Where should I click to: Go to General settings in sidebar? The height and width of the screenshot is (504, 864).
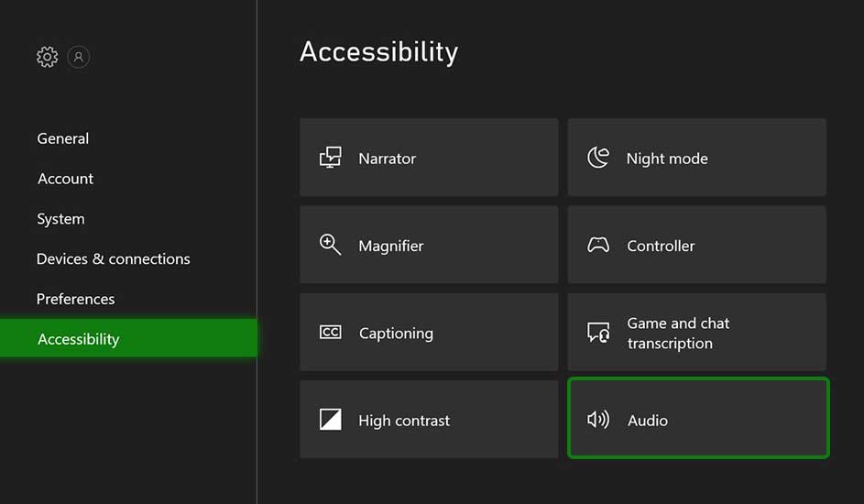(63, 138)
